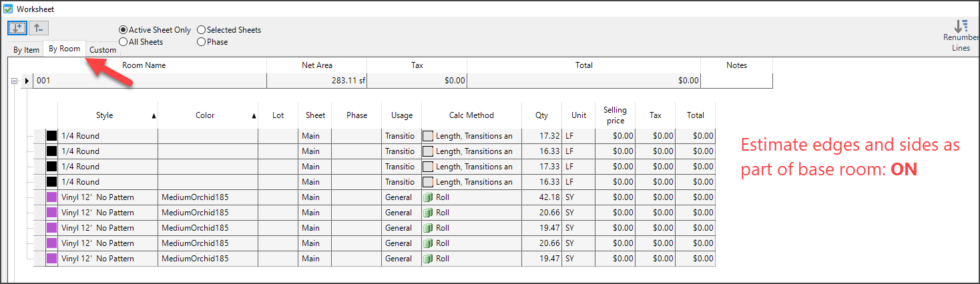Click the Worksheet window title icon
Screen dimensions: 980x284
click(8, 9)
